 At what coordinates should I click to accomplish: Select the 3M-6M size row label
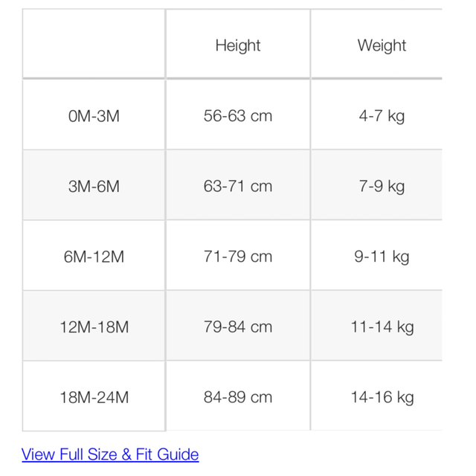[94, 185]
